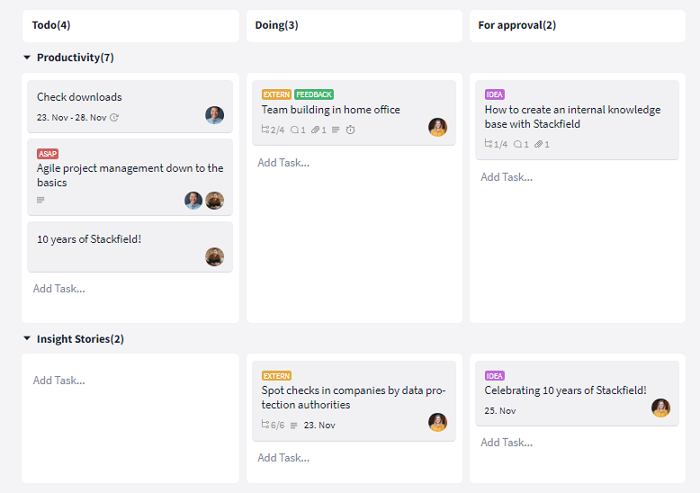Click the Todo(4) column header
This screenshot has width=700, height=493.
(51, 25)
